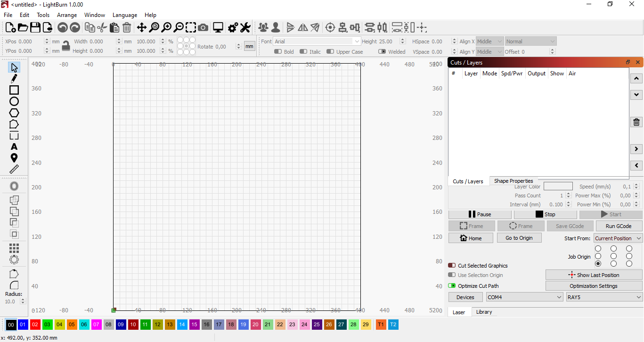The image size is (644, 342).
Task: Open the Normal text mode dropdown
Action: click(531, 41)
